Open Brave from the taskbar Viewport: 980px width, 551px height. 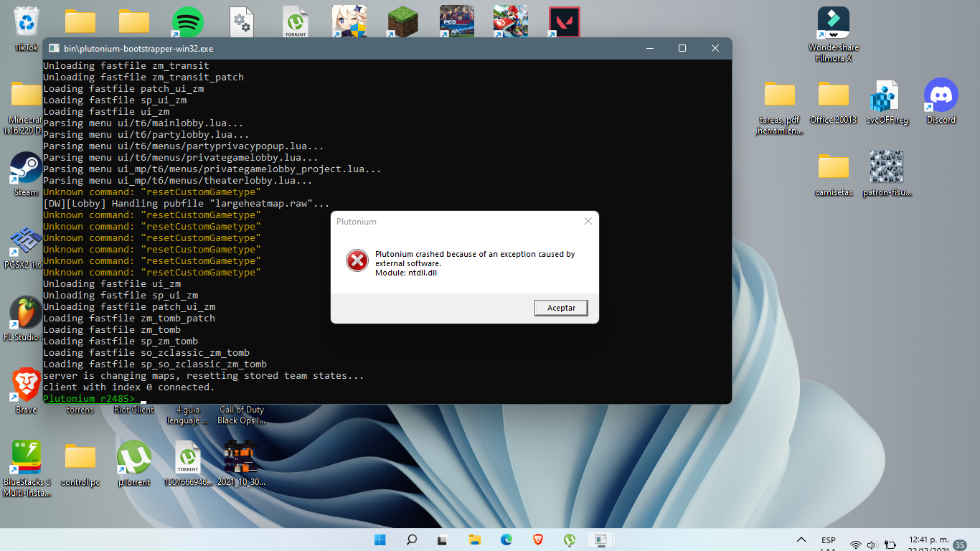[x=538, y=540]
